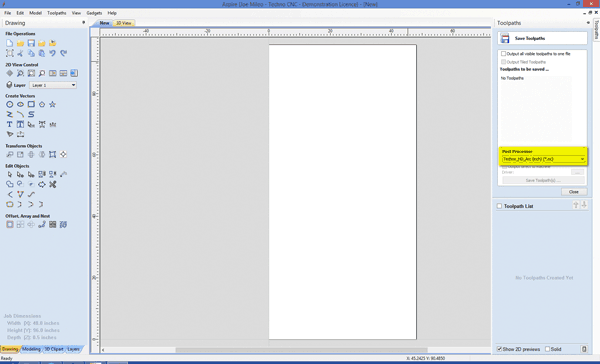This screenshot has width=600, height=364.
Task: Click the layer cube icon beside Layer label
Action: point(10,85)
